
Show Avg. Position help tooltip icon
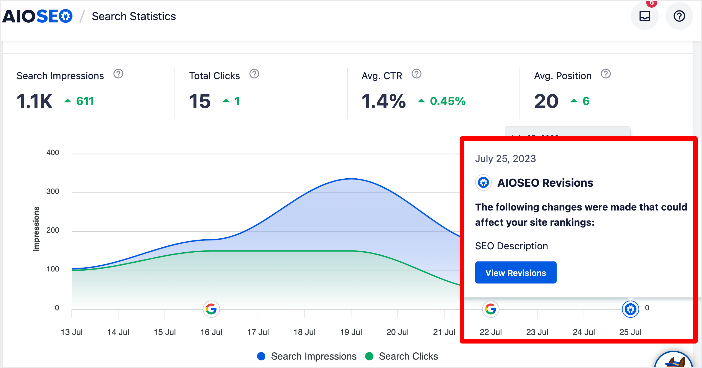point(606,74)
